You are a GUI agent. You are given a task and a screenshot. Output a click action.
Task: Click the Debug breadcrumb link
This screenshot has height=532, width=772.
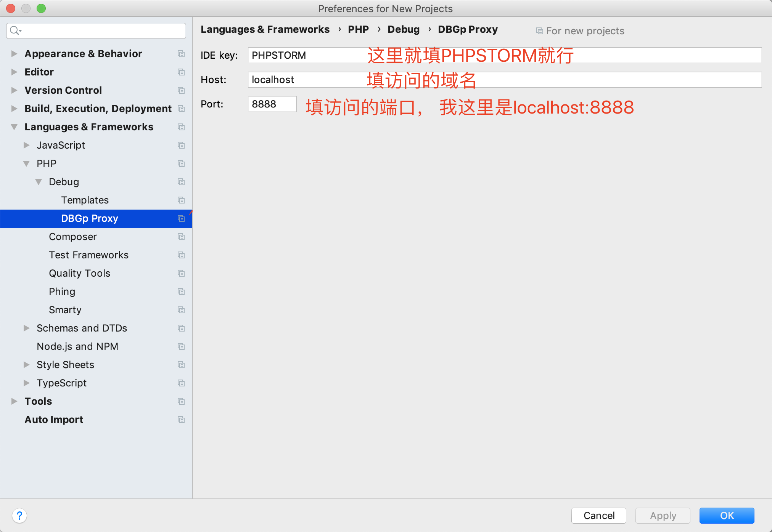[x=403, y=29]
